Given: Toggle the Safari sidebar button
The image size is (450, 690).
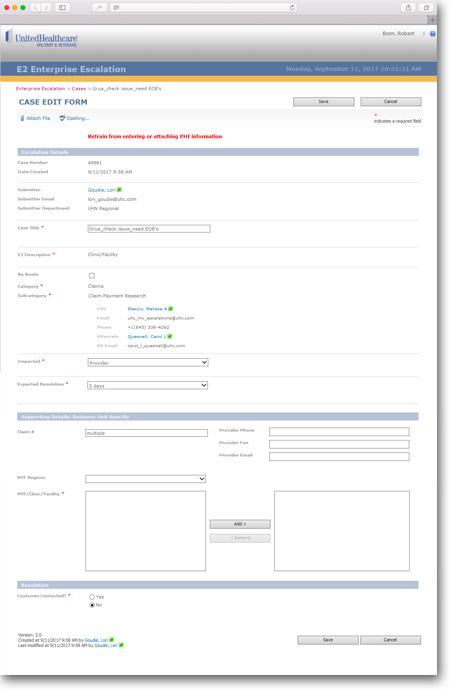Looking at the screenshot, I should point(62,7).
